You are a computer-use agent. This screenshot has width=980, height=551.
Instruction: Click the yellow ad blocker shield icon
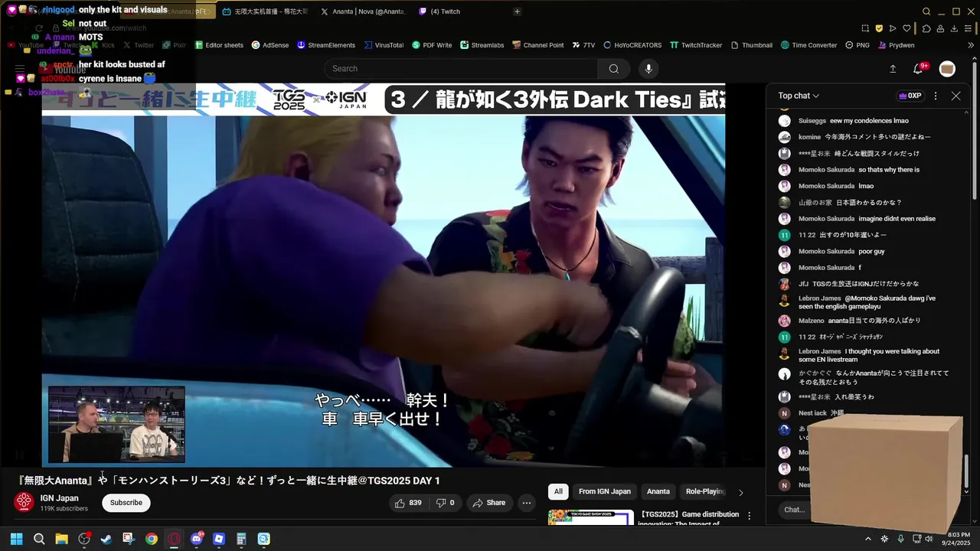[x=879, y=28]
